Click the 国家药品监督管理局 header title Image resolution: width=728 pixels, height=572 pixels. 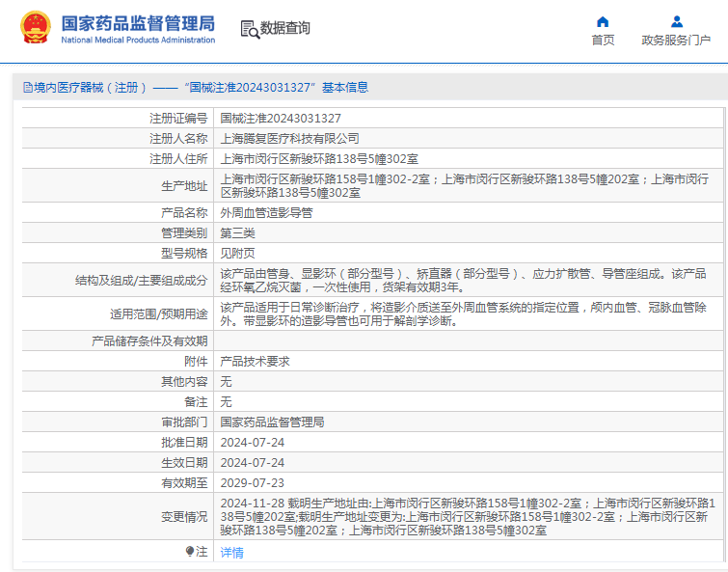pyautogui.click(x=138, y=23)
